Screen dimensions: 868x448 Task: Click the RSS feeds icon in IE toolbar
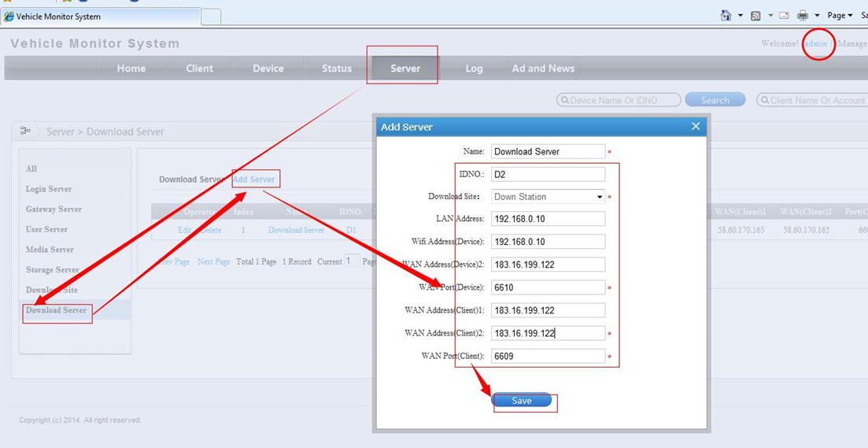[755, 16]
